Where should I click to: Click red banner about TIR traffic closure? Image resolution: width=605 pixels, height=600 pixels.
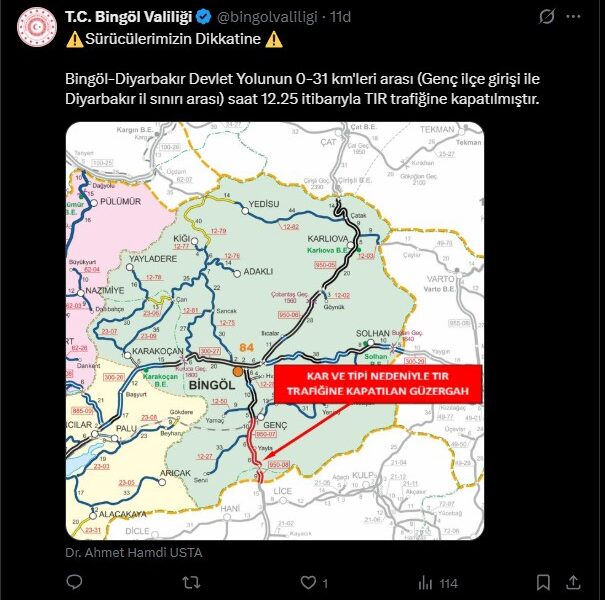tap(378, 384)
